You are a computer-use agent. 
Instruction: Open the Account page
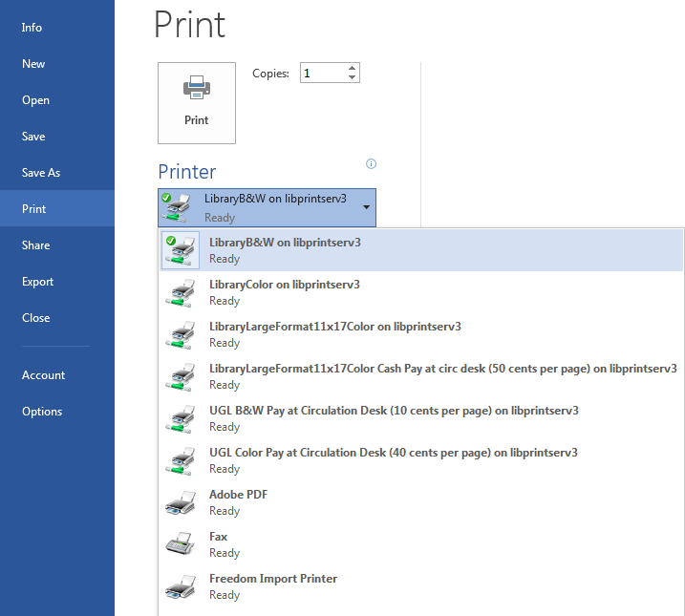(x=44, y=375)
